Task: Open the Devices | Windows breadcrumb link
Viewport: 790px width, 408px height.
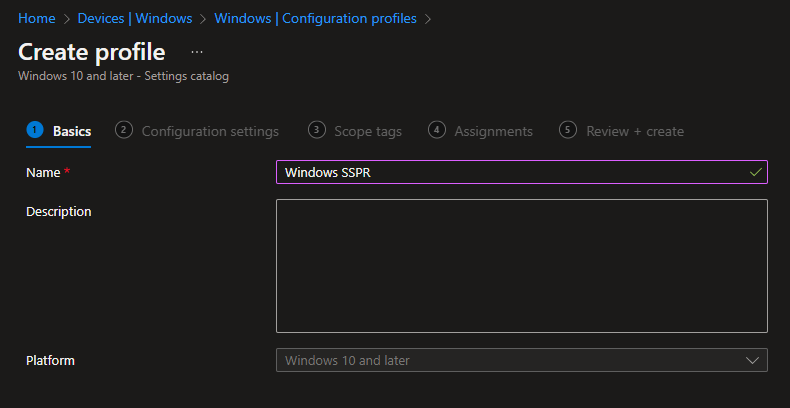Action: pos(135,19)
